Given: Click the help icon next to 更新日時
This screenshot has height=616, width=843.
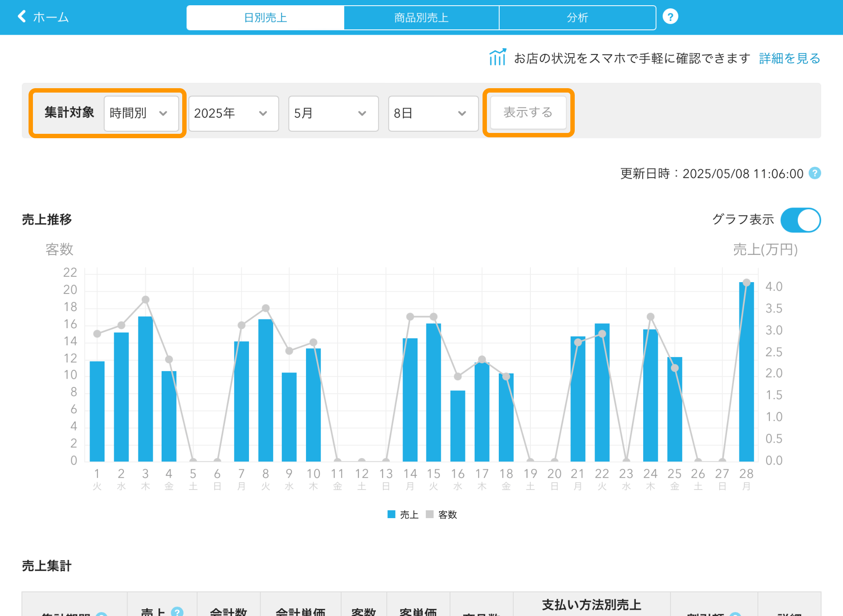Looking at the screenshot, I should [815, 173].
